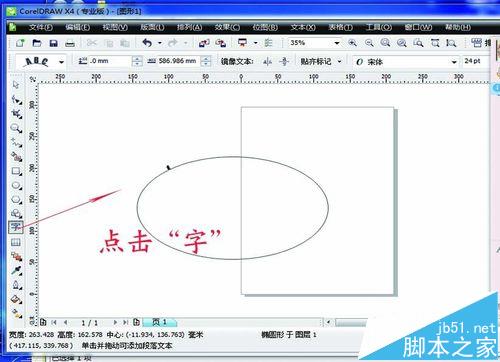Screen dimensions: 500x362
Task: Select the Interactive Fill tool
Action: point(16,313)
